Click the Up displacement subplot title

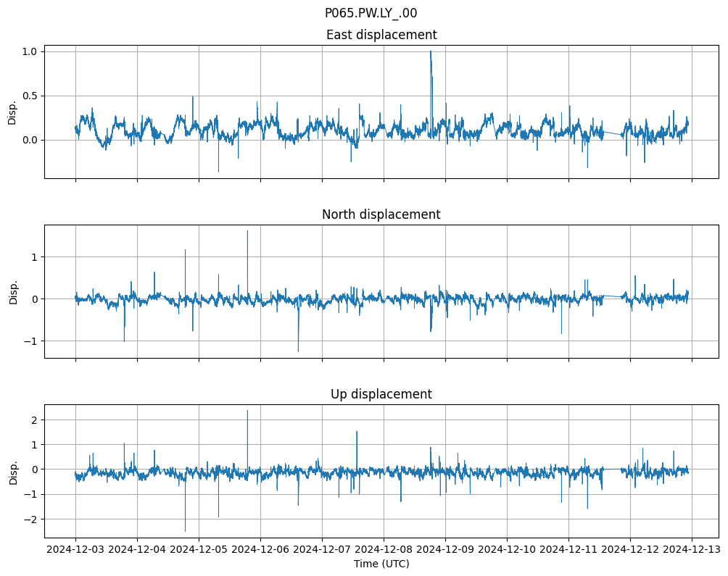[x=381, y=394]
